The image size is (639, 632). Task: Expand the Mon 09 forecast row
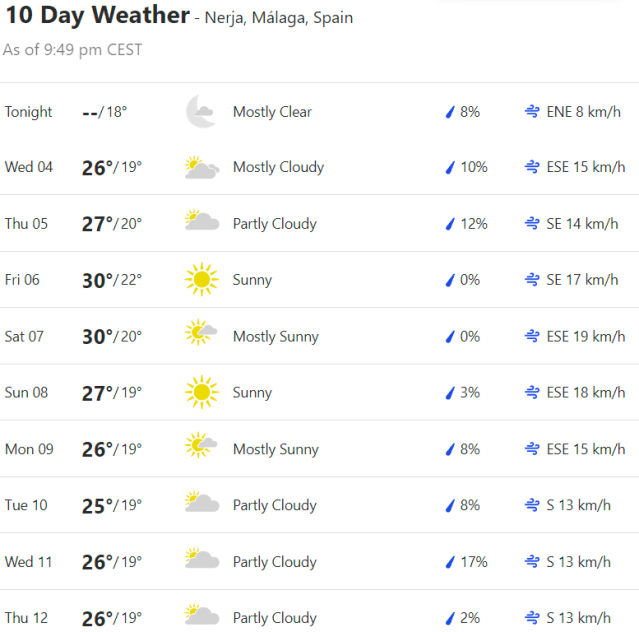pos(320,449)
